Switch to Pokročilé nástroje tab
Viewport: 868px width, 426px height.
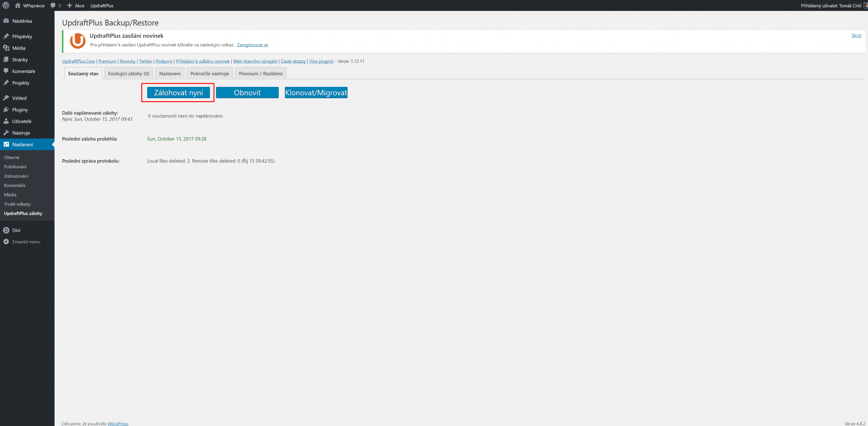(x=210, y=73)
